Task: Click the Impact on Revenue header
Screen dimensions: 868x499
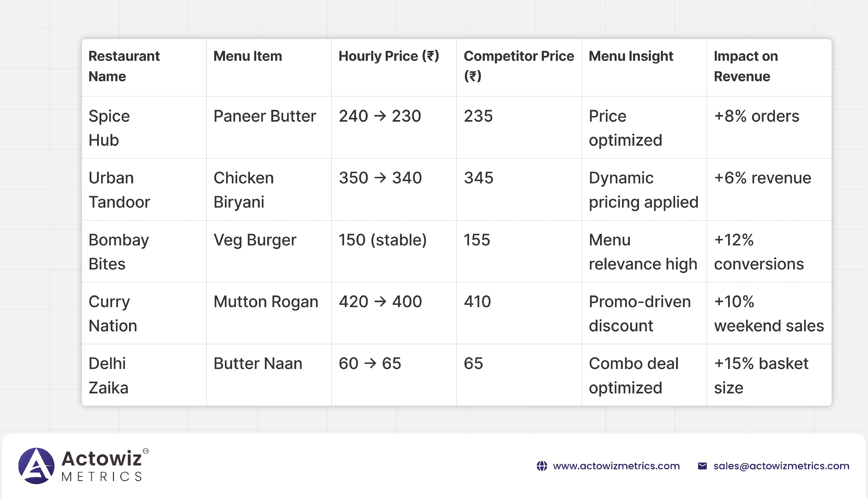Action: point(746,66)
